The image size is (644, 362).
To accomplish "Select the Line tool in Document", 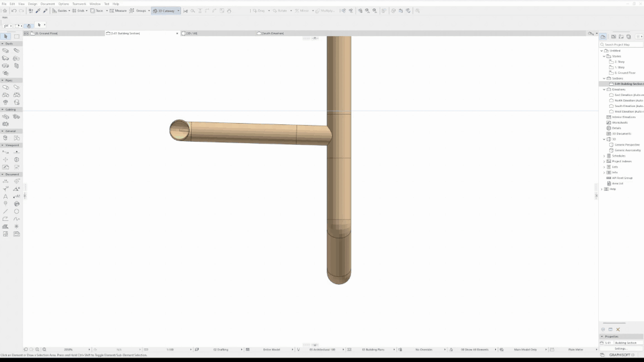I will (x=6, y=211).
